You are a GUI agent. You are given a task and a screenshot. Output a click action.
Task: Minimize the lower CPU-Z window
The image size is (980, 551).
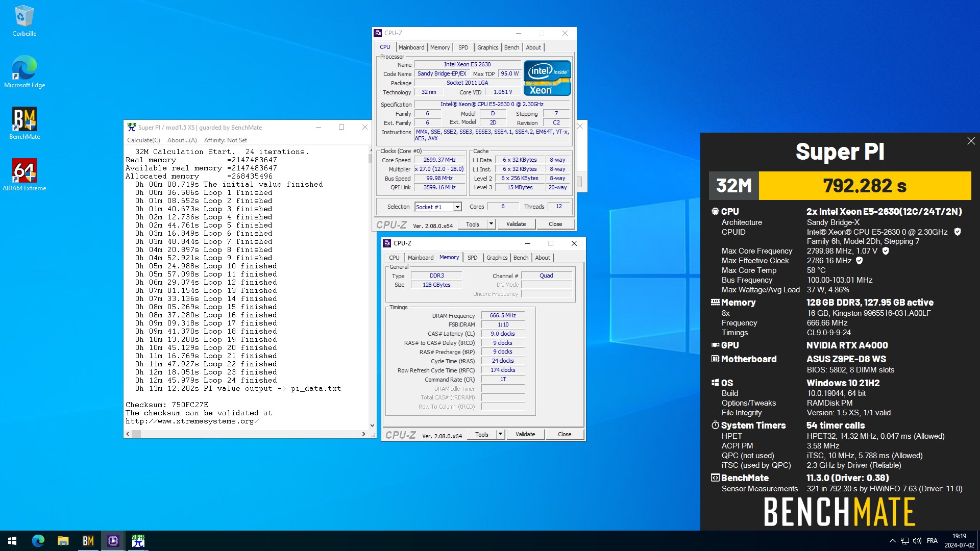click(x=528, y=243)
